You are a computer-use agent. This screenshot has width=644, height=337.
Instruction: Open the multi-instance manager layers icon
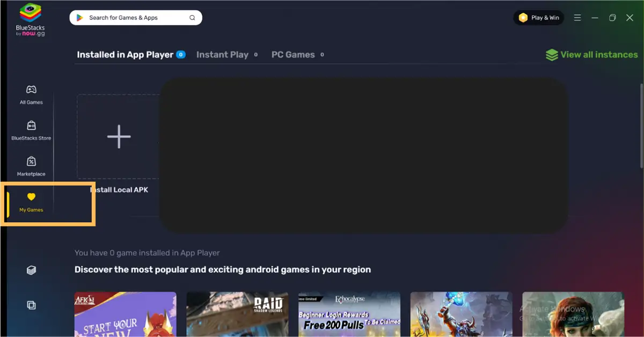click(31, 270)
